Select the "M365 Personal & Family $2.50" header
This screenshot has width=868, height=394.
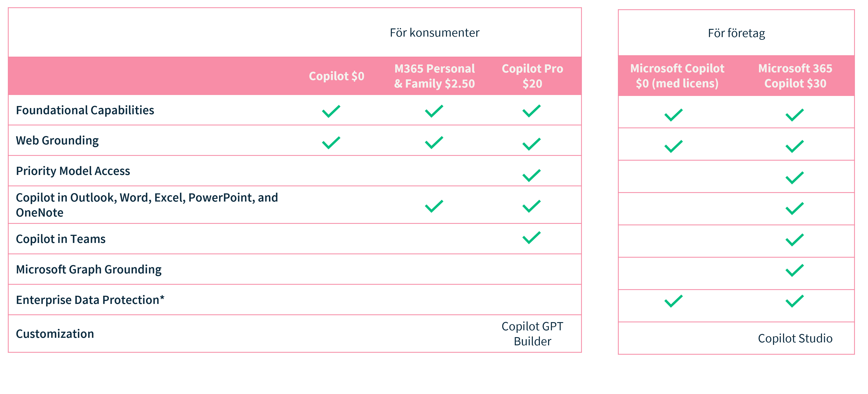pyautogui.click(x=434, y=76)
